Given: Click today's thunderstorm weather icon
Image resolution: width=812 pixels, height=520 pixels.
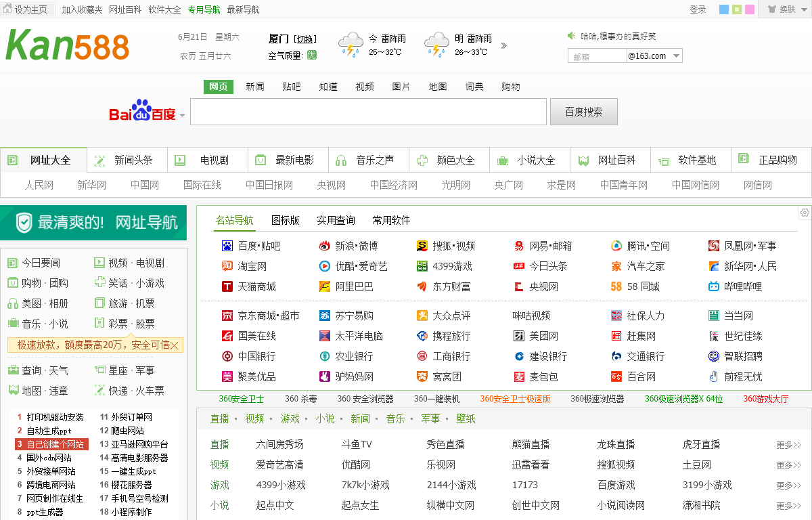Looking at the screenshot, I should click(x=350, y=45).
